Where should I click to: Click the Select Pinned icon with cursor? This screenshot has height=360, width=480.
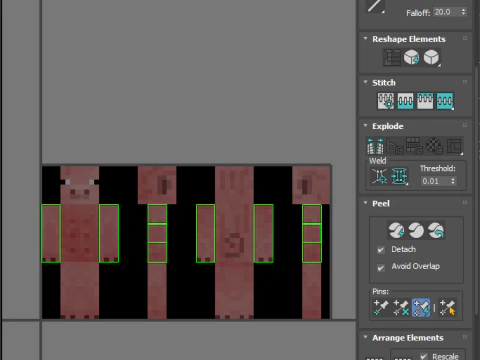pyautogui.click(x=447, y=307)
